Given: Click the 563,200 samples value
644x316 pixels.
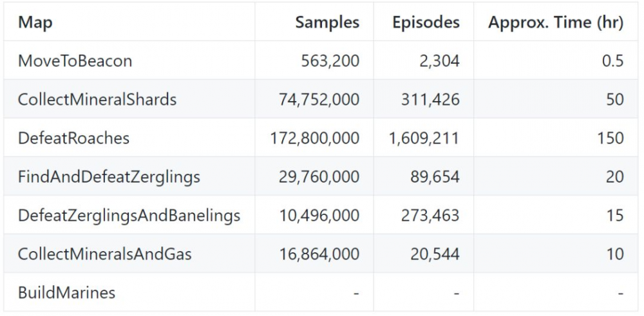Looking at the screenshot, I should (x=330, y=61).
